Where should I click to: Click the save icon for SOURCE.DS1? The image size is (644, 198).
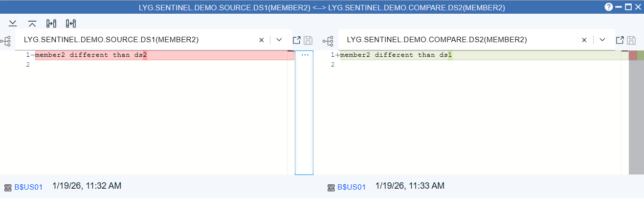[x=308, y=40]
